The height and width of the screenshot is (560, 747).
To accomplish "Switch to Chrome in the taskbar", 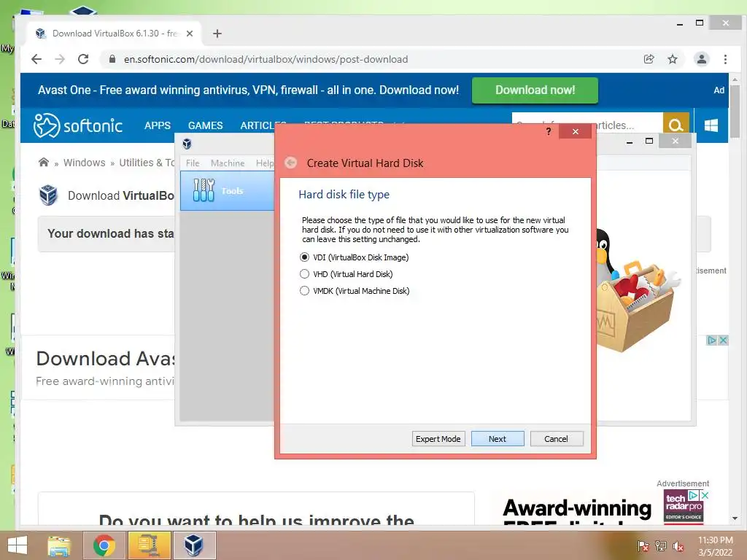I will (104, 545).
